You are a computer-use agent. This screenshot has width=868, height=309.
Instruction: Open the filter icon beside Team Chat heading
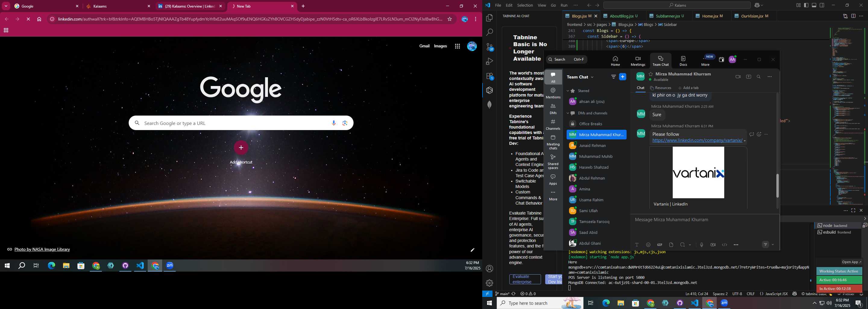tap(613, 77)
